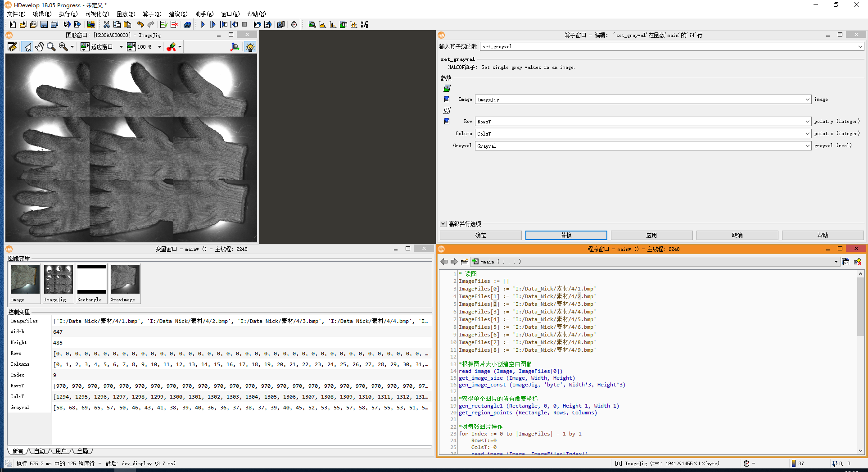The image size is (868, 472).
Task: Select the magnifying glass zoom tool
Action: point(51,46)
